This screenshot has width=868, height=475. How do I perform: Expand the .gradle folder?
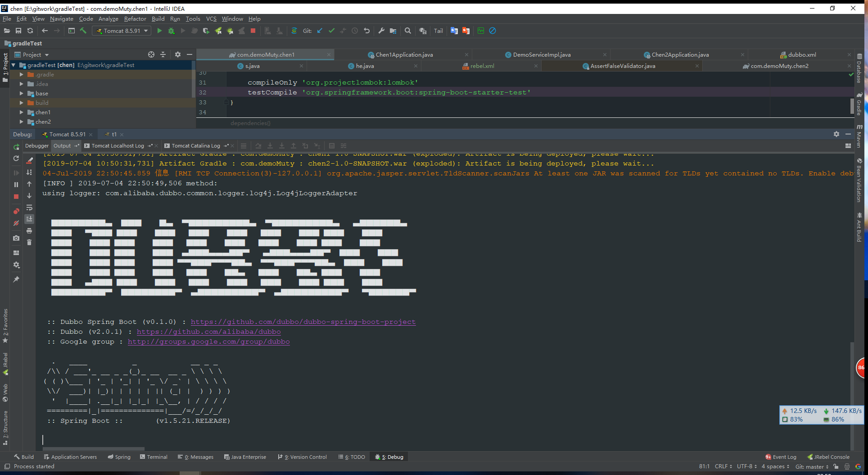pyautogui.click(x=21, y=75)
